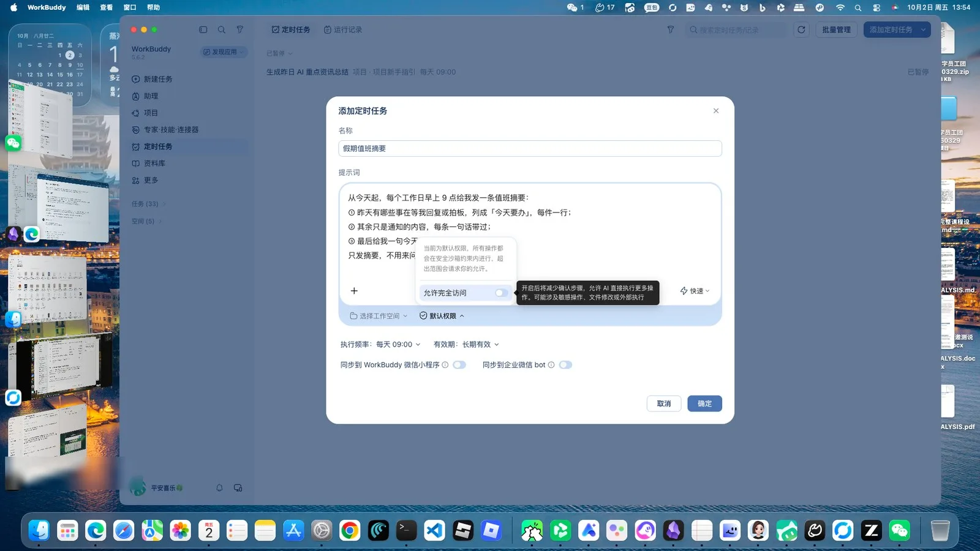Open the 快速 mode dropdown

tap(695, 291)
